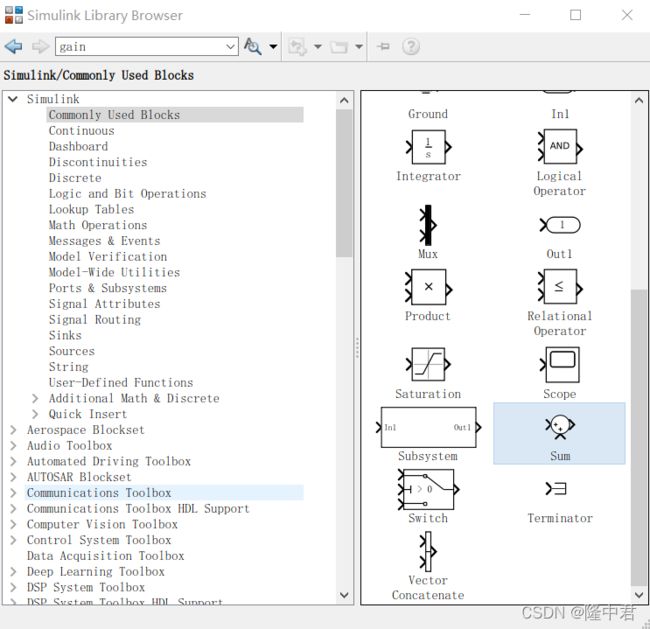Image resolution: width=650 pixels, height=629 pixels.
Task: Open the Discrete library
Action: pos(75,178)
